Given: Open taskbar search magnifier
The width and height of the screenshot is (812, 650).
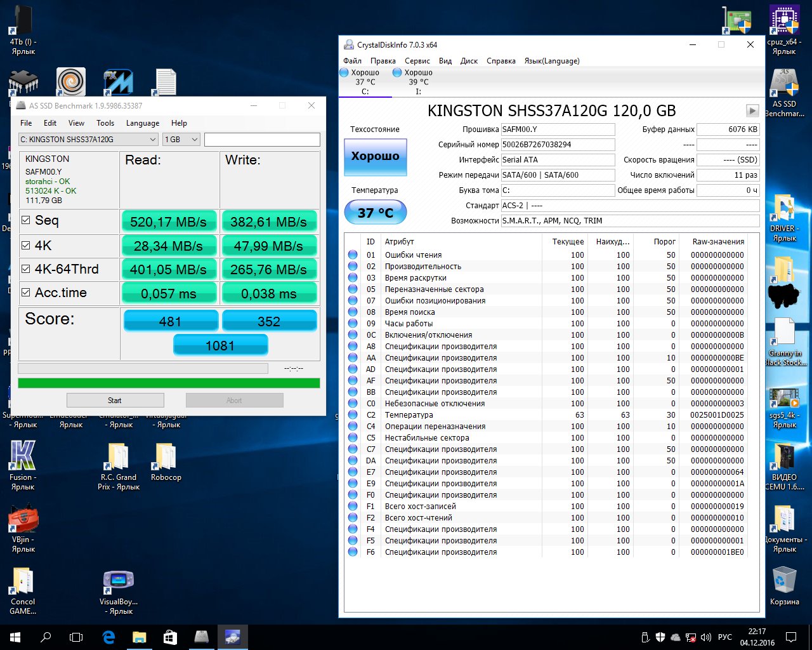Looking at the screenshot, I should [46, 637].
